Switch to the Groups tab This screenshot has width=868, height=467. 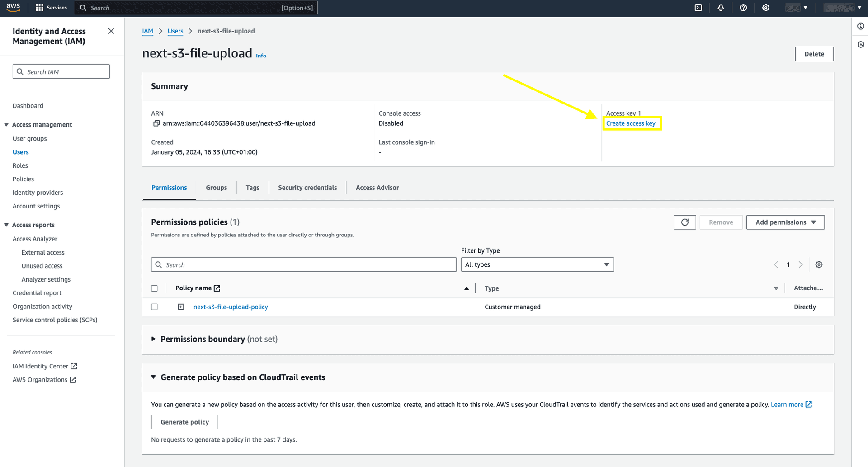pos(216,187)
